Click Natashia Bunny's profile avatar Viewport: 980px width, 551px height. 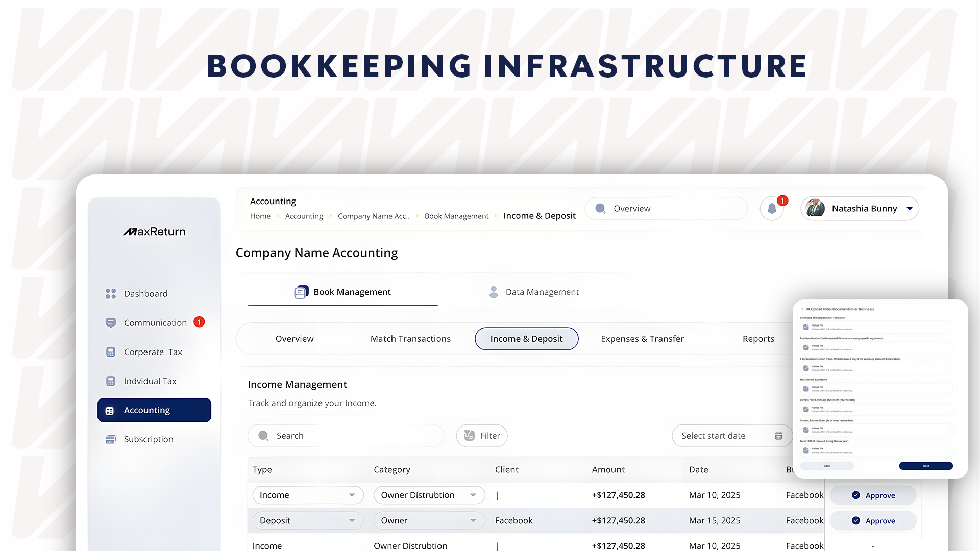click(x=815, y=209)
